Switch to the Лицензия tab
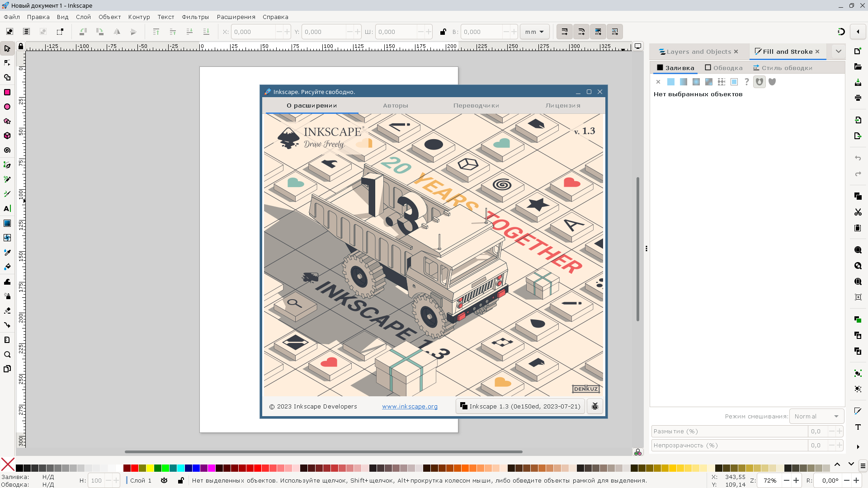The image size is (868, 488). pos(563,105)
